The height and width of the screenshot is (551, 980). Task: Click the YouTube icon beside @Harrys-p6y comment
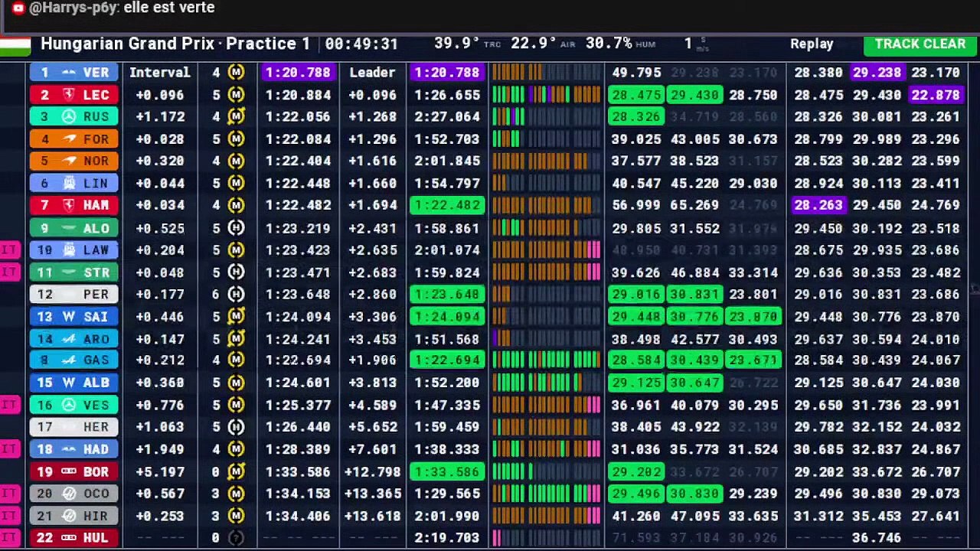tap(18, 8)
